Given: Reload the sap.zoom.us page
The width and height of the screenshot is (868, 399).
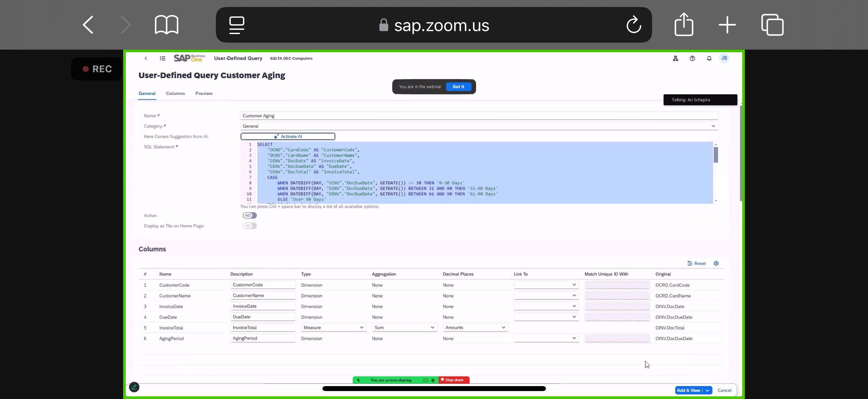Looking at the screenshot, I should pos(634,24).
